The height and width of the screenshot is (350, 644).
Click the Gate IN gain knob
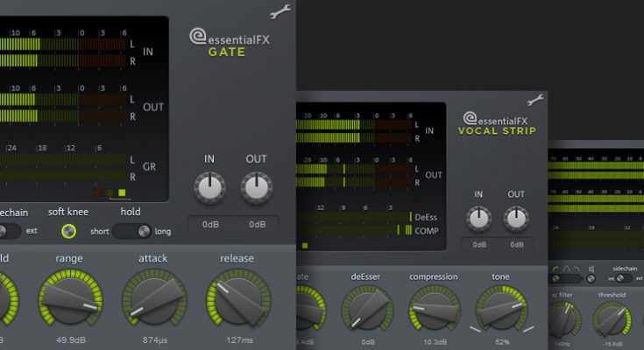(209, 185)
